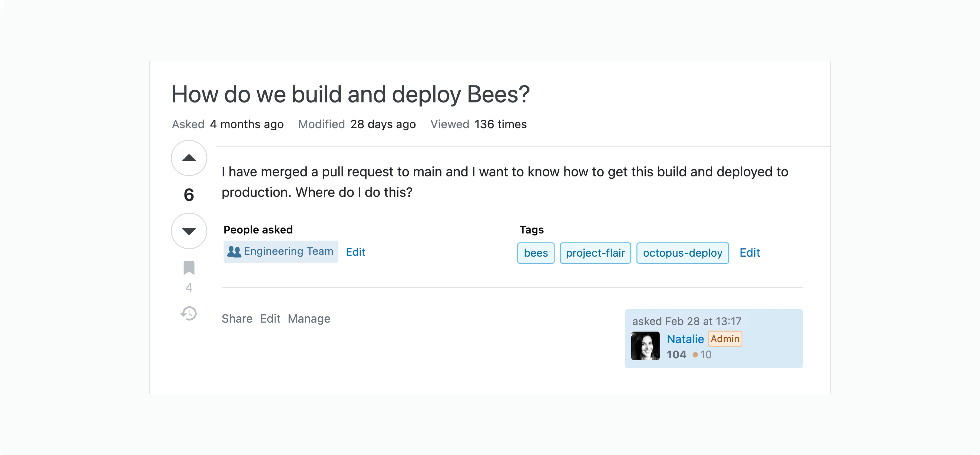Click 'Viewed 136 times' text
The width and height of the screenshot is (980, 455).
point(478,124)
